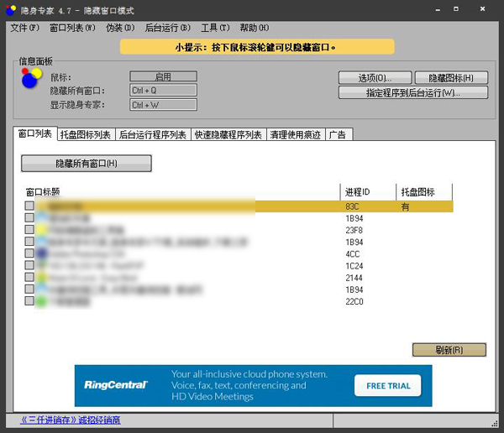Image resolution: width=504 pixels, height=433 pixels.
Task: Switch to the 清理使用痕迹 tab
Action: tap(296, 134)
